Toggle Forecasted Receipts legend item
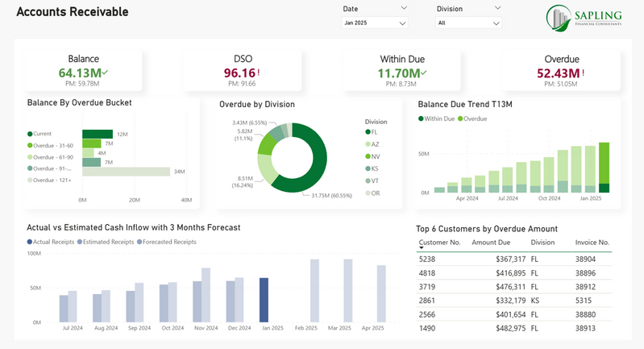 click(168, 242)
